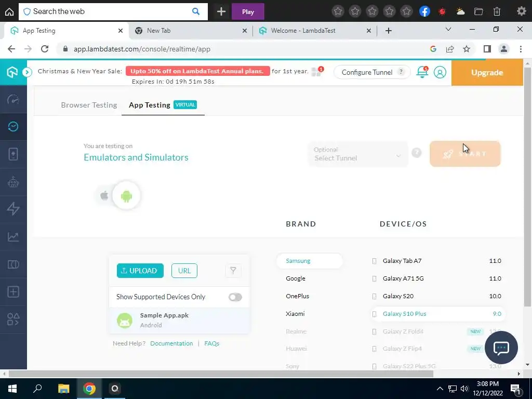532x399 pixels.
Task: Click the 50% off sale banner
Action: (x=197, y=71)
